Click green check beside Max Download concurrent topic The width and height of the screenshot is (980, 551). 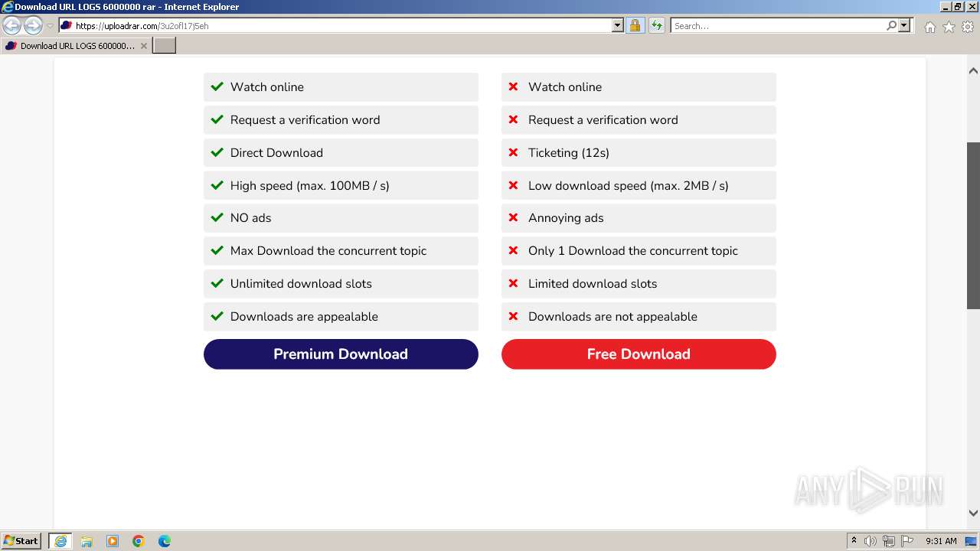(x=217, y=250)
